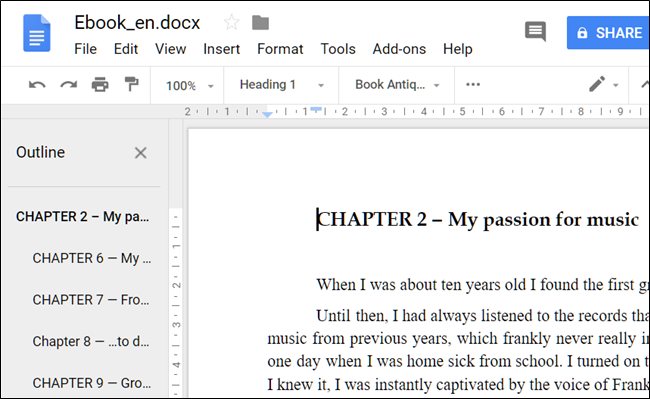Open the Add-ons menu

[399, 49]
